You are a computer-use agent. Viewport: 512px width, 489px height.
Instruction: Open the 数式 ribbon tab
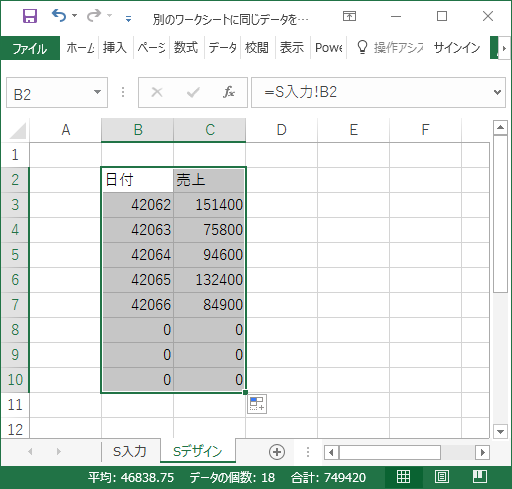point(186,48)
